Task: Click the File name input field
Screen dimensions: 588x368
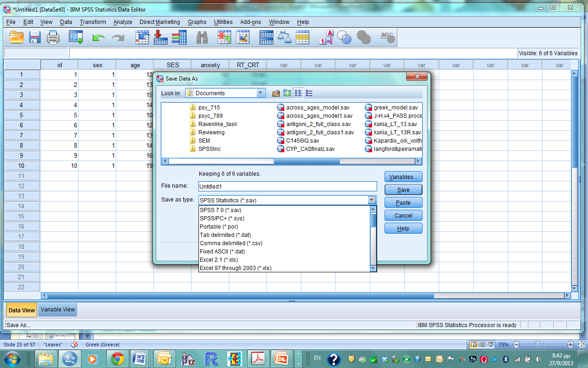Action: pyautogui.click(x=288, y=186)
